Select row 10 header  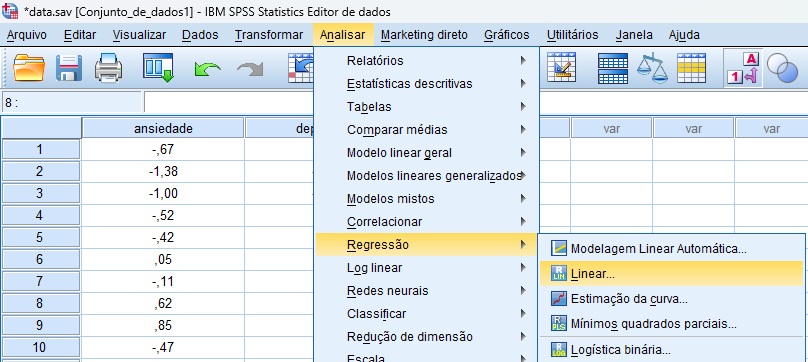(40, 348)
